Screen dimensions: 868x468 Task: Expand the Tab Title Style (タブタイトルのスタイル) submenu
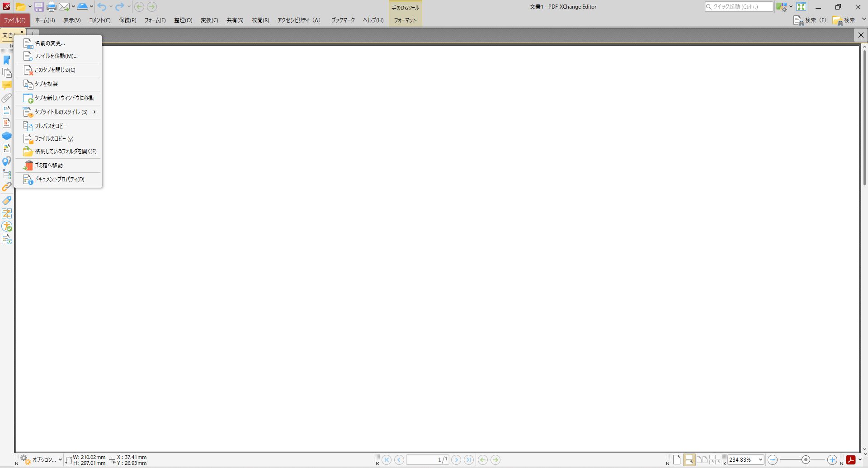tap(58, 112)
